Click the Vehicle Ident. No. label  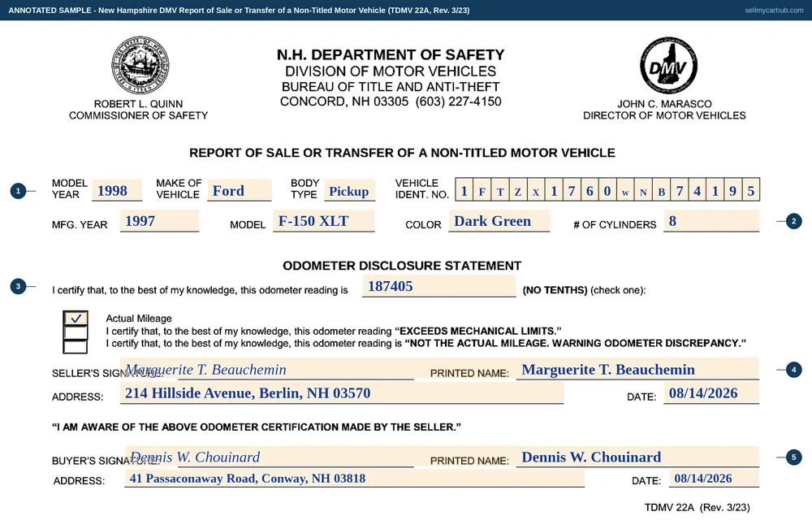[x=421, y=189]
